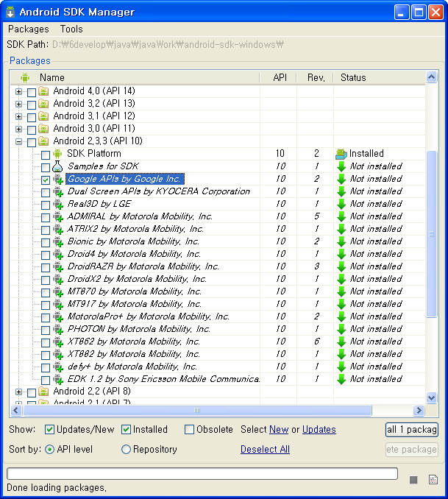
Task: Open the Packages menu
Action: point(29,29)
